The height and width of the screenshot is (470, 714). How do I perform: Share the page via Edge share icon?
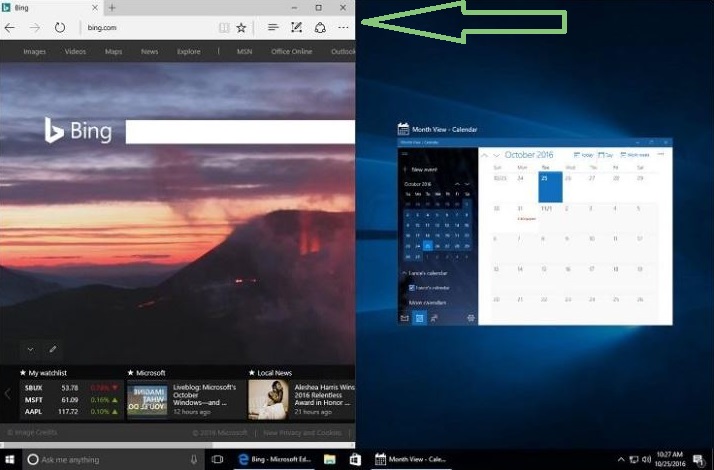click(320, 28)
